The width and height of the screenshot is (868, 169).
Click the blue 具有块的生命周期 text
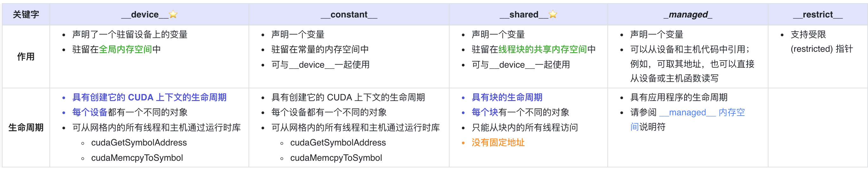(507, 98)
